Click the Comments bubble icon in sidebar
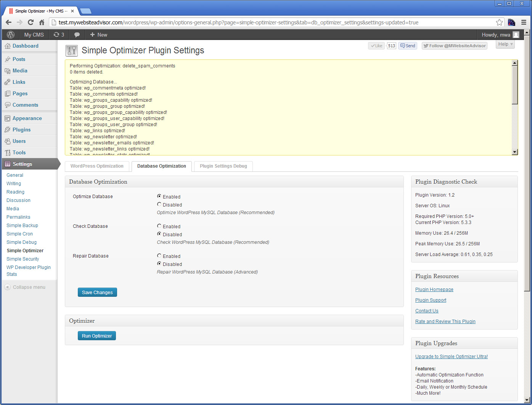This screenshot has height=405, width=532. pyautogui.click(x=8, y=105)
